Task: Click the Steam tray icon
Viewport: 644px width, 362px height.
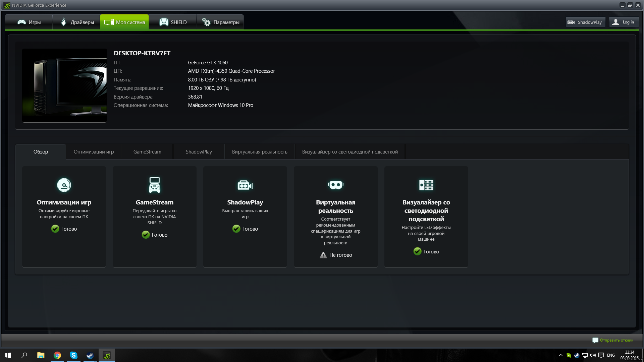Action: tap(577, 355)
